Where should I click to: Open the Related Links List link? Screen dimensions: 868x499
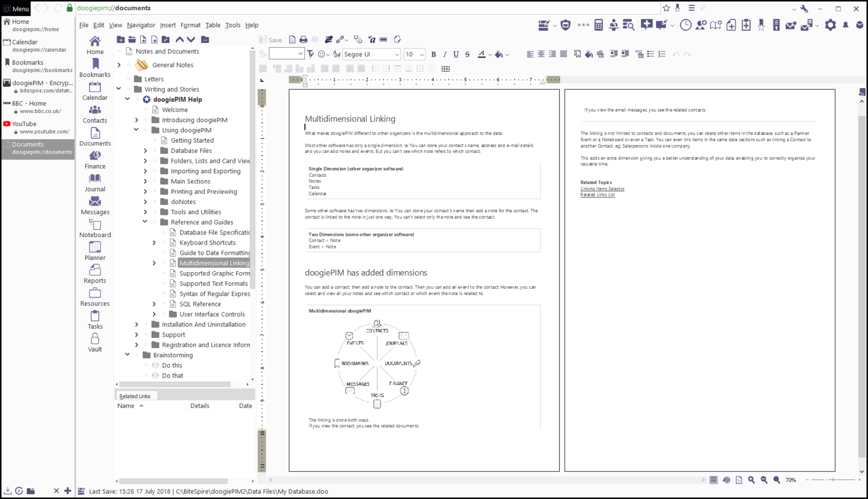point(598,195)
